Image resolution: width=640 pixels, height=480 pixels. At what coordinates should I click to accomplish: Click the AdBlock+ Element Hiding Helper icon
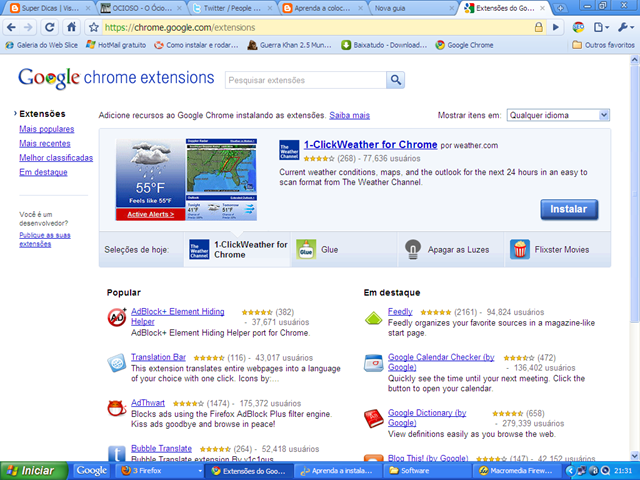(x=117, y=317)
